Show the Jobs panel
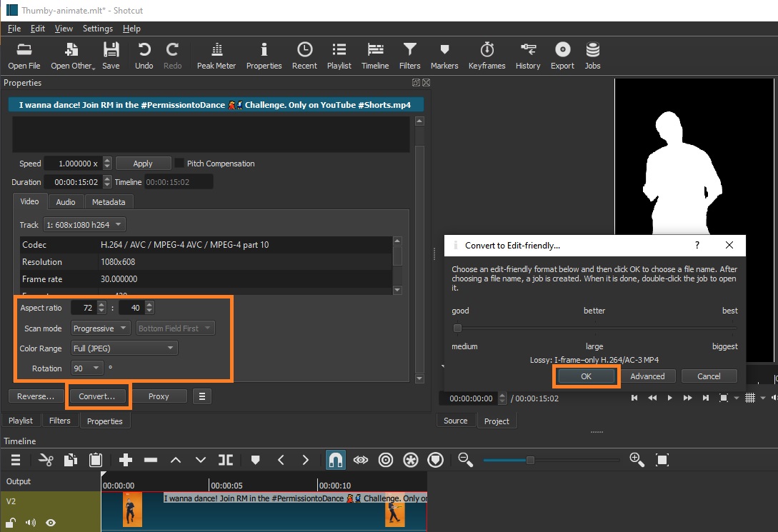Viewport: 778px width, 532px height. [592, 56]
